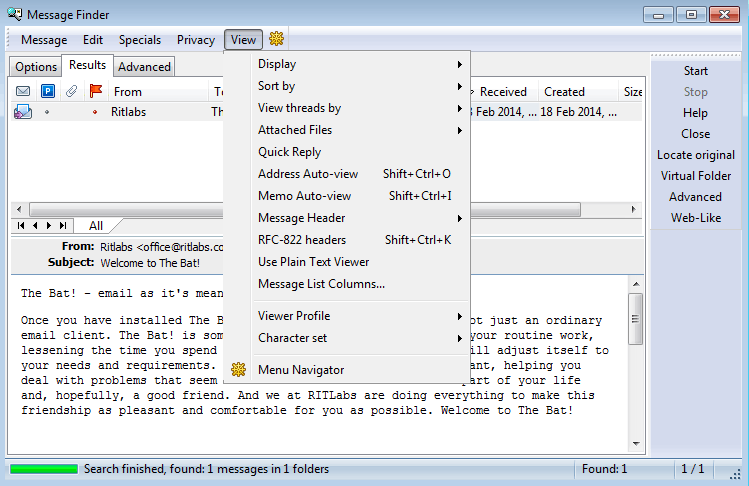Minimize the Message Finder window

(658, 15)
